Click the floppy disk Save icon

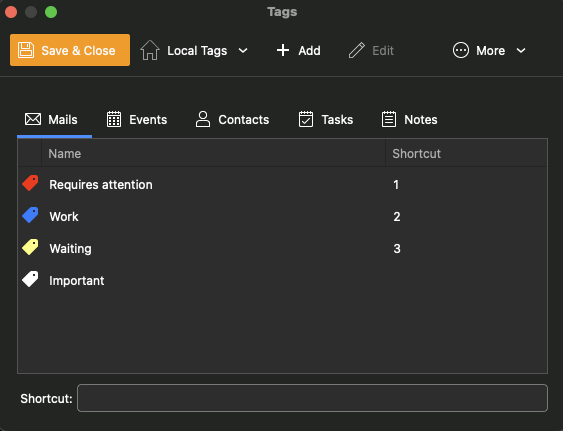tap(26, 50)
